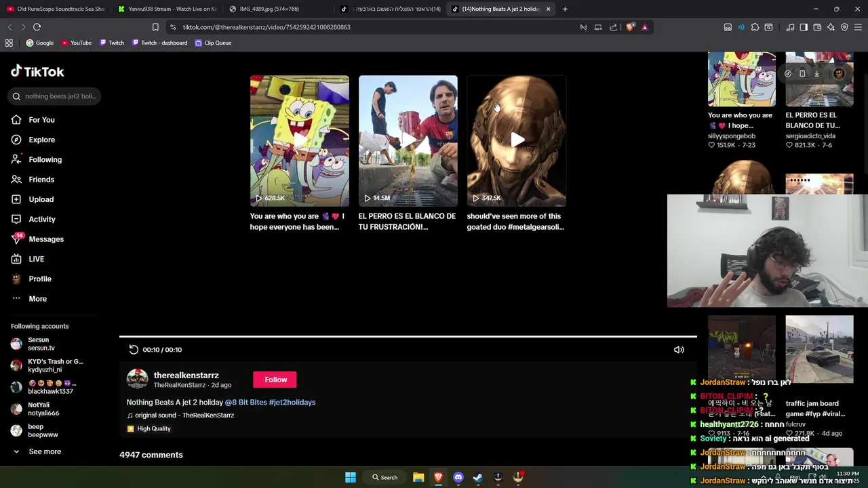Open your Profile page
The width and height of the screenshot is (868, 488).
(31, 279)
